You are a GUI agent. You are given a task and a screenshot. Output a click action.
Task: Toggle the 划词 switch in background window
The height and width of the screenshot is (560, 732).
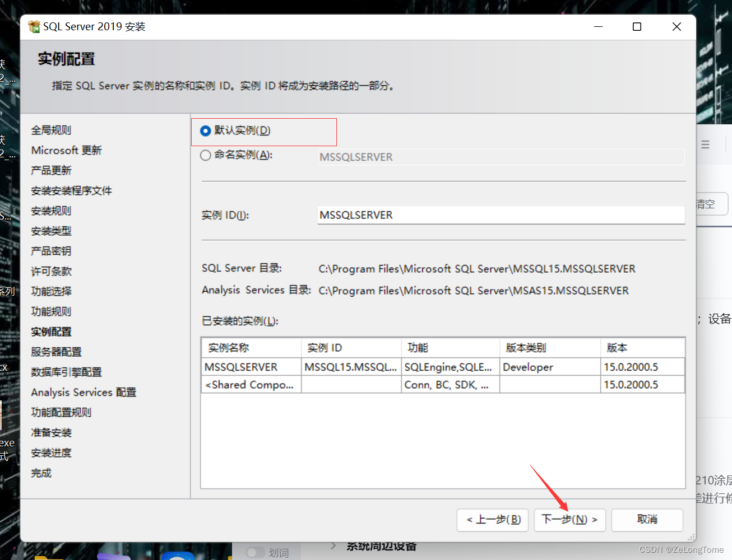[x=256, y=552]
